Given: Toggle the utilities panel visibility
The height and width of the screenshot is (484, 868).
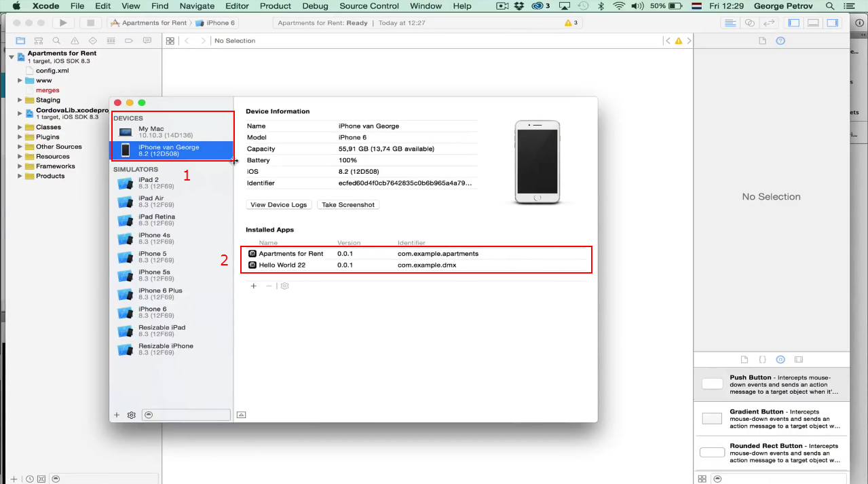Looking at the screenshot, I should [832, 22].
